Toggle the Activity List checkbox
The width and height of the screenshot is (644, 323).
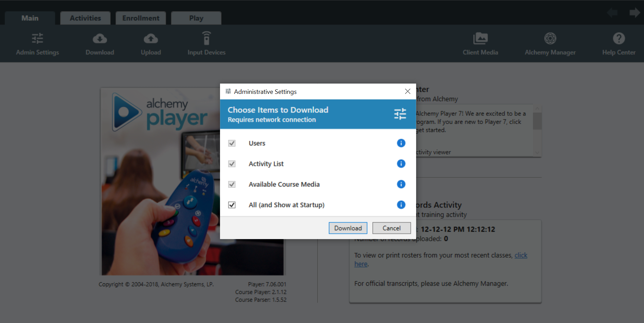tap(232, 164)
